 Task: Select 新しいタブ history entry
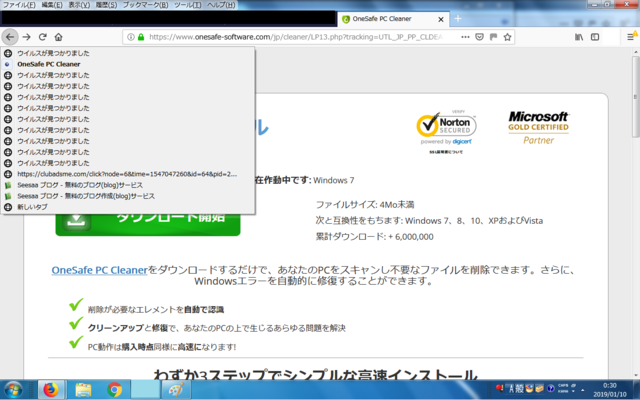click(x=128, y=207)
